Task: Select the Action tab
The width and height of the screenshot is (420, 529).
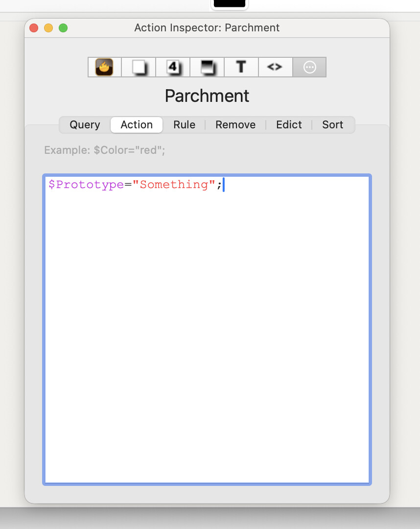Action: (137, 125)
